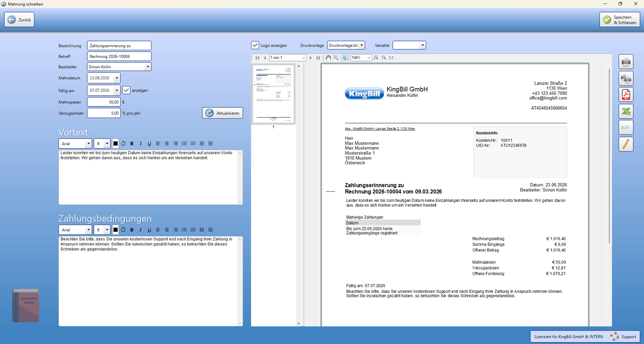This screenshot has height=344, width=644.
Task: Center-align the Vortext text
Action: point(167,144)
